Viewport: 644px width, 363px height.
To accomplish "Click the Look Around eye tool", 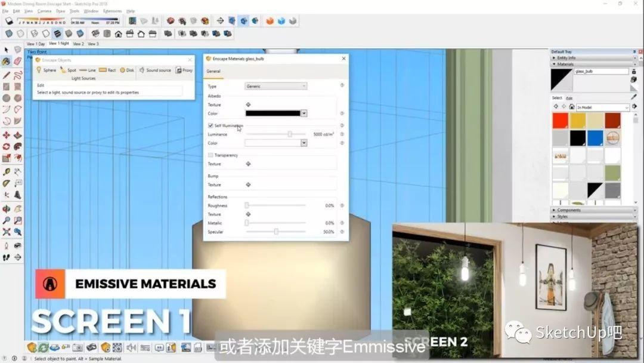I will [x=18, y=246].
